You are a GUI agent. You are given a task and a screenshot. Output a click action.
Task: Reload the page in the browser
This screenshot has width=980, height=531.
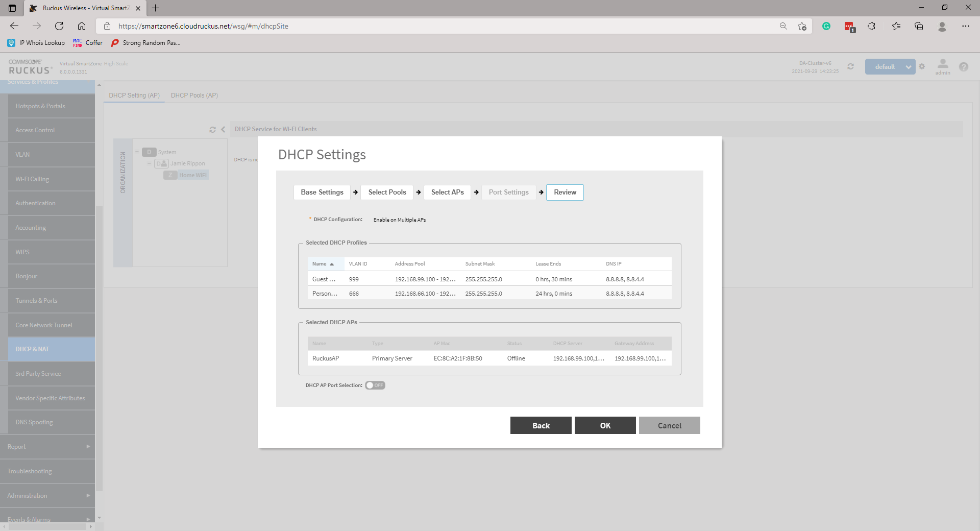click(59, 26)
